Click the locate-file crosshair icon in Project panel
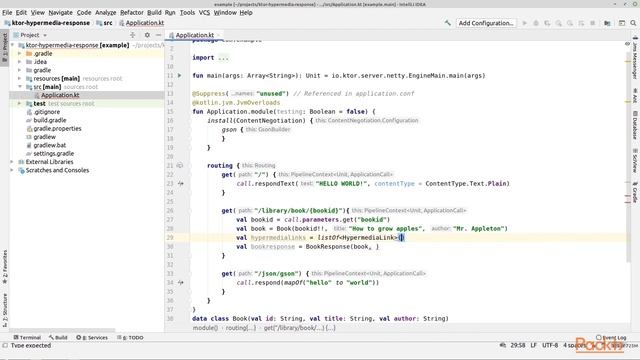This screenshot has height=360, width=640. pos(133,35)
